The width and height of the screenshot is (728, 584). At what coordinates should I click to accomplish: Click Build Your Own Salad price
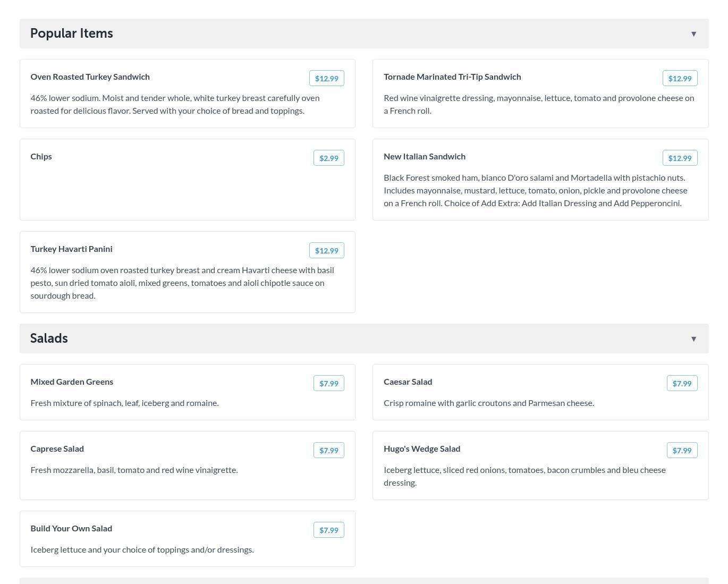[x=328, y=530]
